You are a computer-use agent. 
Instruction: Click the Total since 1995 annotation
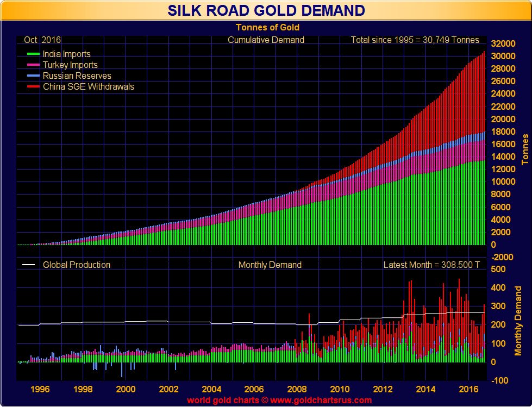pos(415,40)
